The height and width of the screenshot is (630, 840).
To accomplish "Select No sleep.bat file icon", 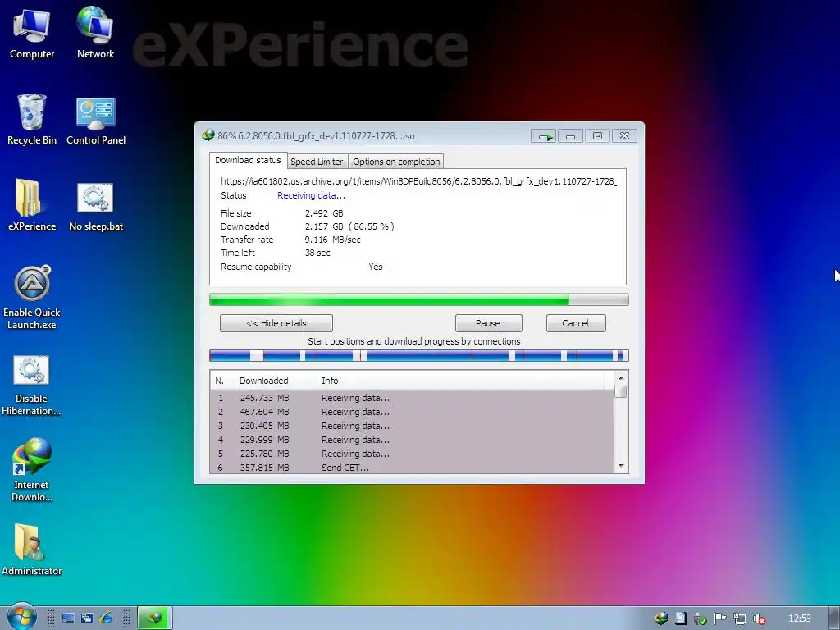I will point(96,206).
